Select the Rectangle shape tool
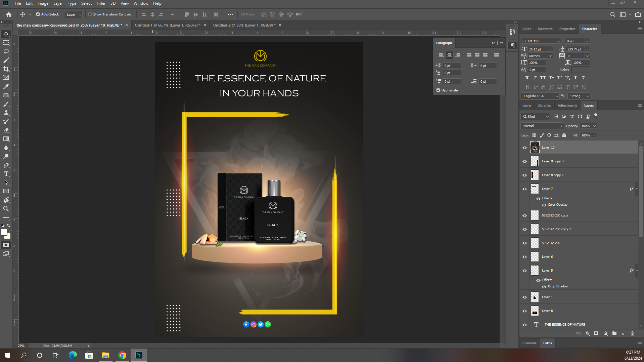Image resolution: width=644 pixels, height=362 pixels. pyautogui.click(x=6, y=191)
